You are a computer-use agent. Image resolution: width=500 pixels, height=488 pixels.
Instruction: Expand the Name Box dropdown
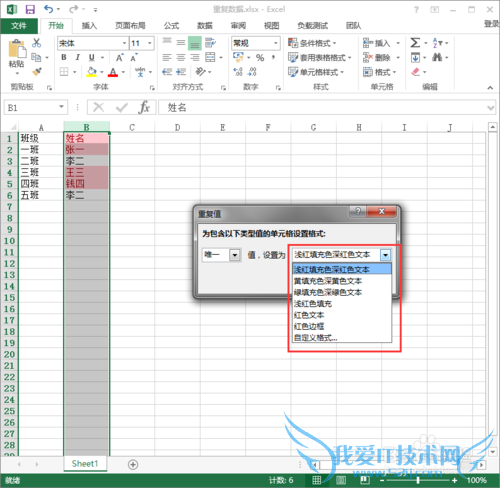click(61, 107)
